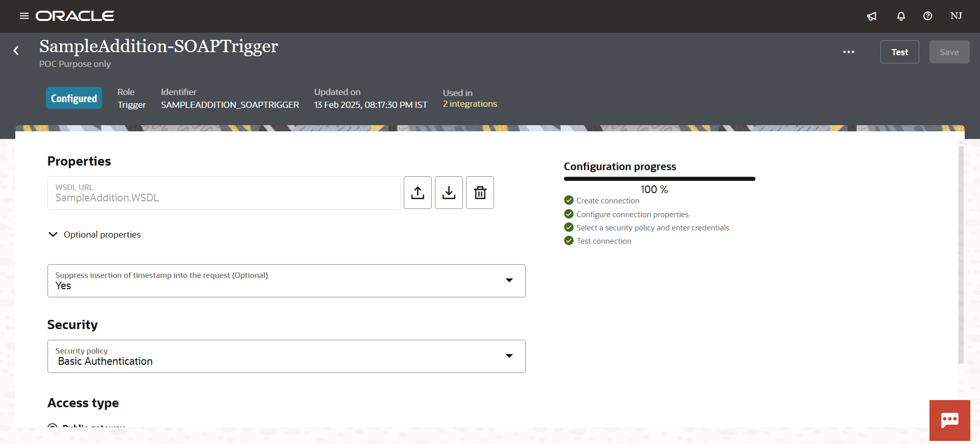This screenshot has height=444, width=980.
Task: Open the NJ user profile menu
Action: coord(956,16)
